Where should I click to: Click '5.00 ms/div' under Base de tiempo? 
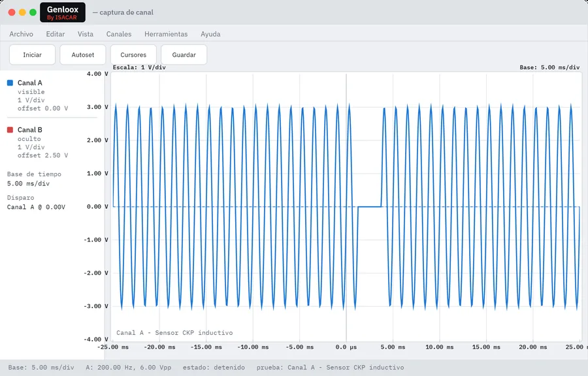click(x=28, y=183)
